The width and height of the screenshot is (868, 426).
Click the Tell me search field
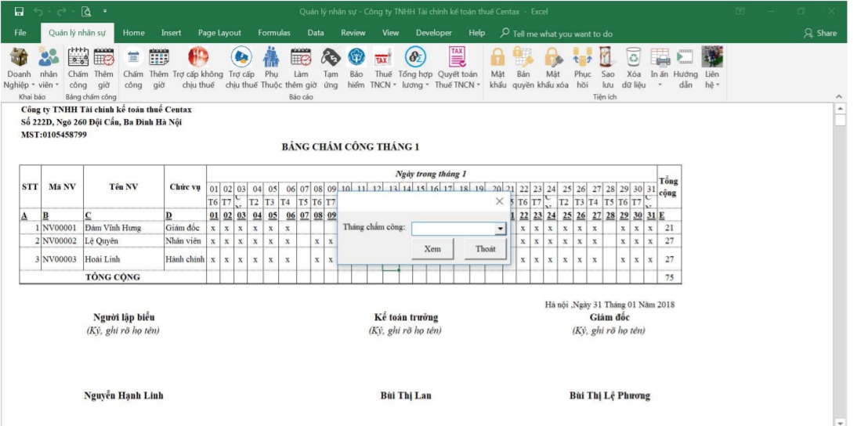coord(562,34)
